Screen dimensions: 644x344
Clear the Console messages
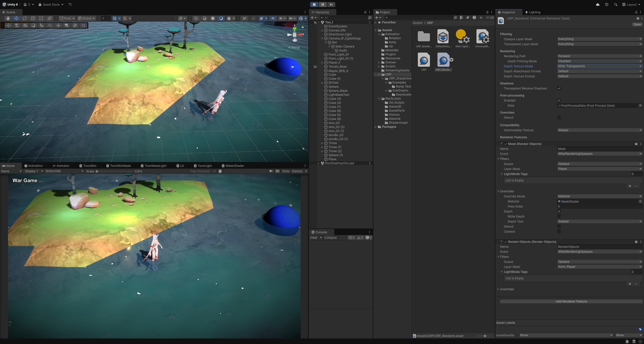[314, 238]
